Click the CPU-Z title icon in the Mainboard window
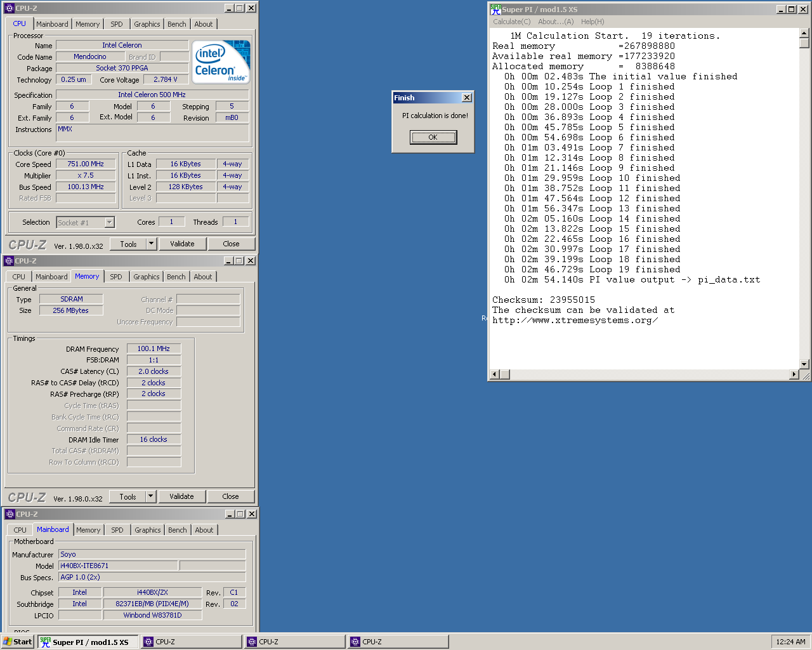This screenshot has width=812, height=650. [10, 514]
